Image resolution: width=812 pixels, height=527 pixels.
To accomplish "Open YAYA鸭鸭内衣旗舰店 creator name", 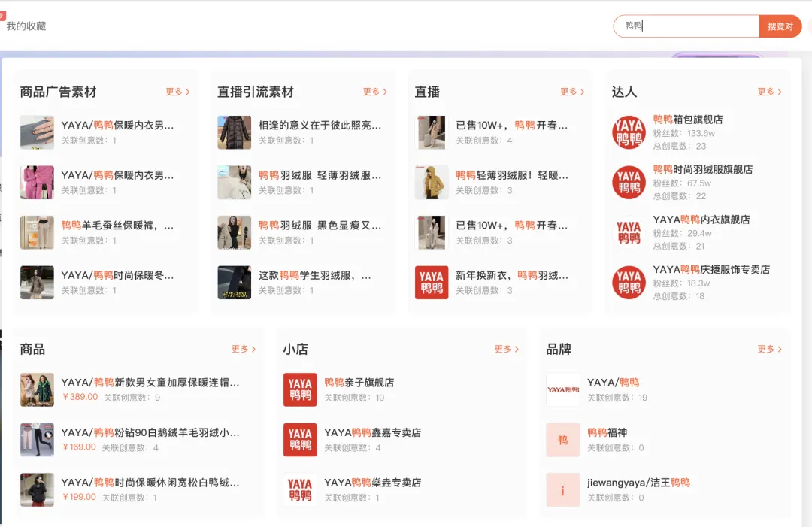I will (x=701, y=220).
